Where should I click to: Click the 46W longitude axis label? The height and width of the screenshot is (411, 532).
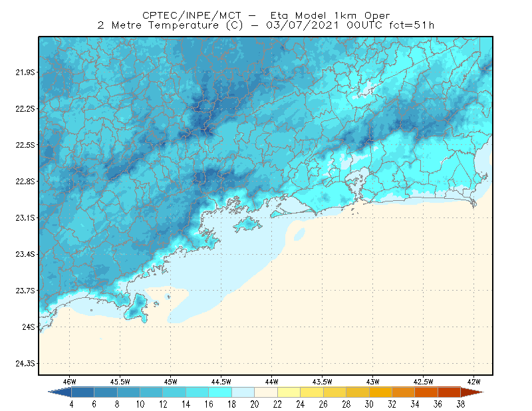click(70, 382)
